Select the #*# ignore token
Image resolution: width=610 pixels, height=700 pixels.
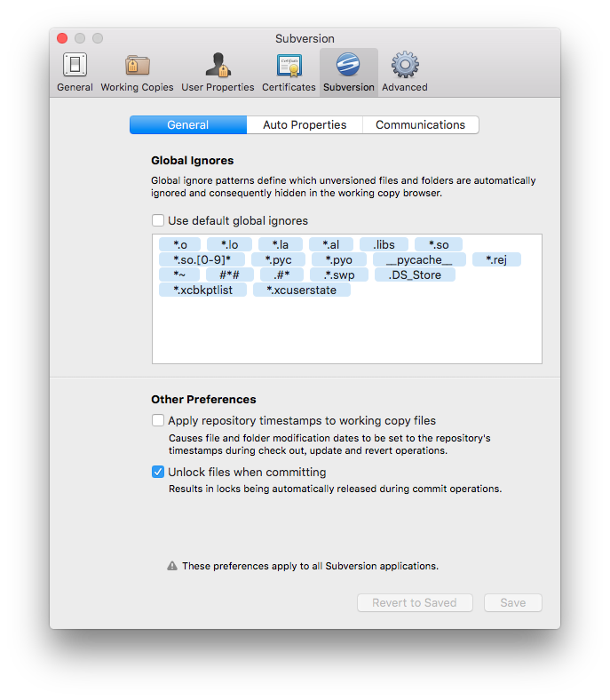(x=229, y=275)
